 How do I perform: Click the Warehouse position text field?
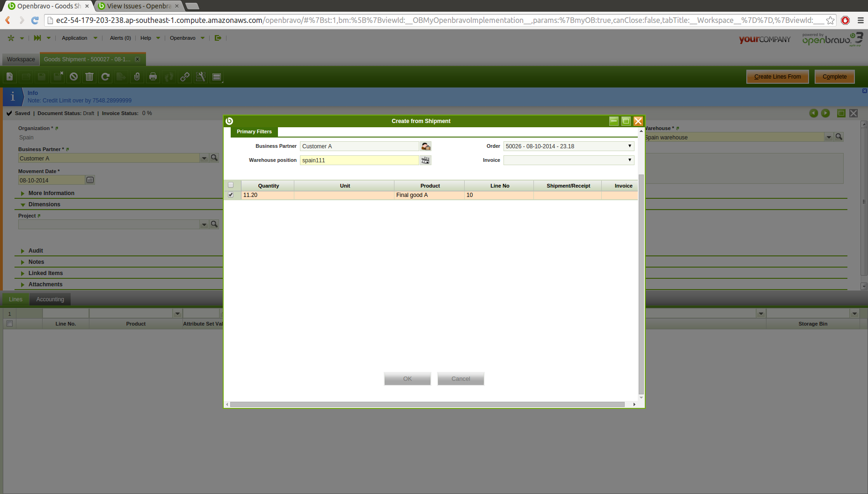(359, 160)
